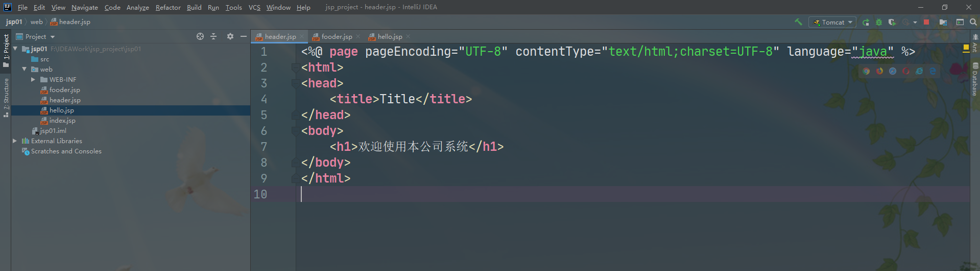980x271 pixels.
Task: Click the IntelliJ IDEA logo icon
Action: (7, 7)
